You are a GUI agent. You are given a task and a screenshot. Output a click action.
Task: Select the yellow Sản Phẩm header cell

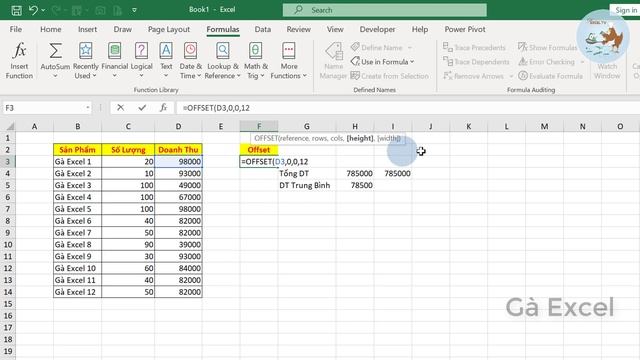point(78,150)
